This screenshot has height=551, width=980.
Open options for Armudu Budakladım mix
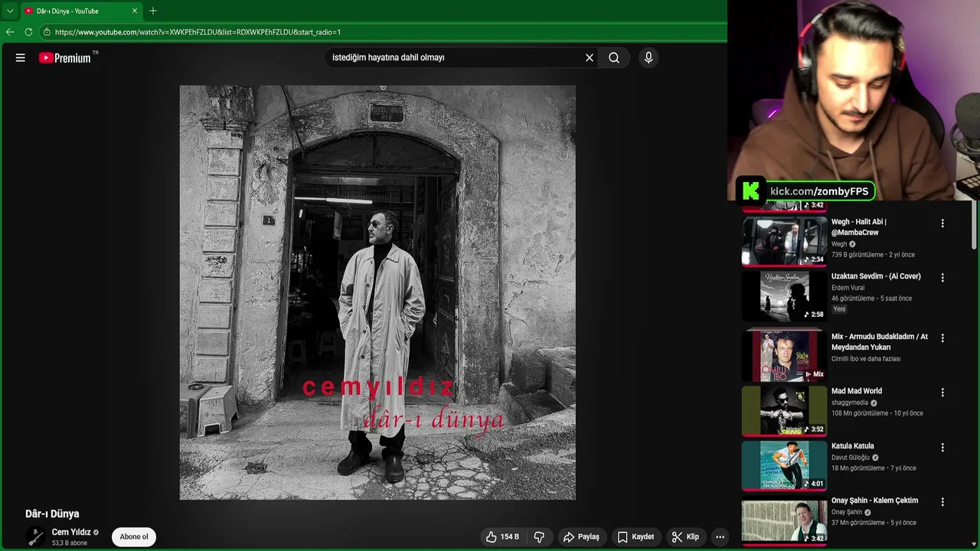(942, 337)
